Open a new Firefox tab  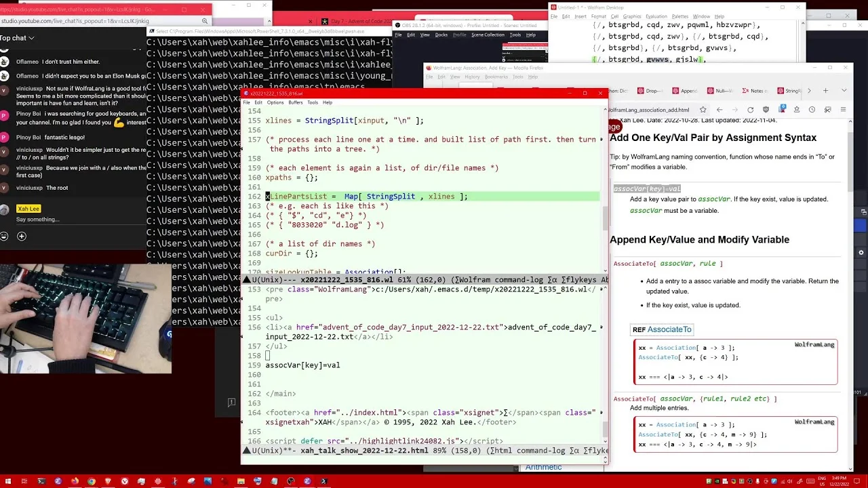pos(825,90)
